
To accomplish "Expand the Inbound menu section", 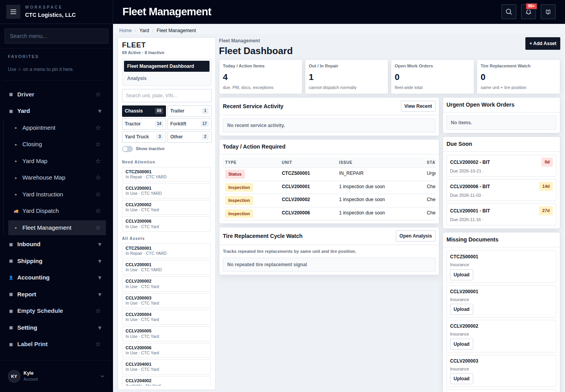I will [100, 245].
